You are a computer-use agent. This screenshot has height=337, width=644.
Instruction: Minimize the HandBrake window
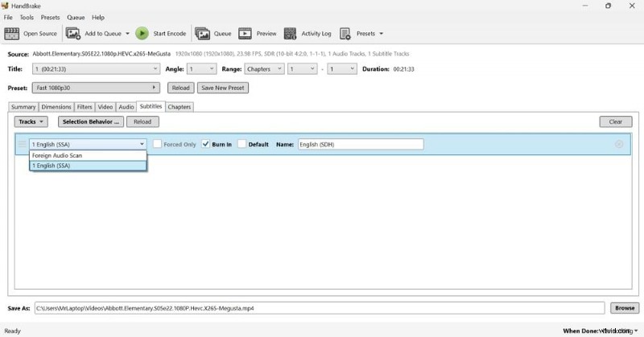[x=585, y=6]
